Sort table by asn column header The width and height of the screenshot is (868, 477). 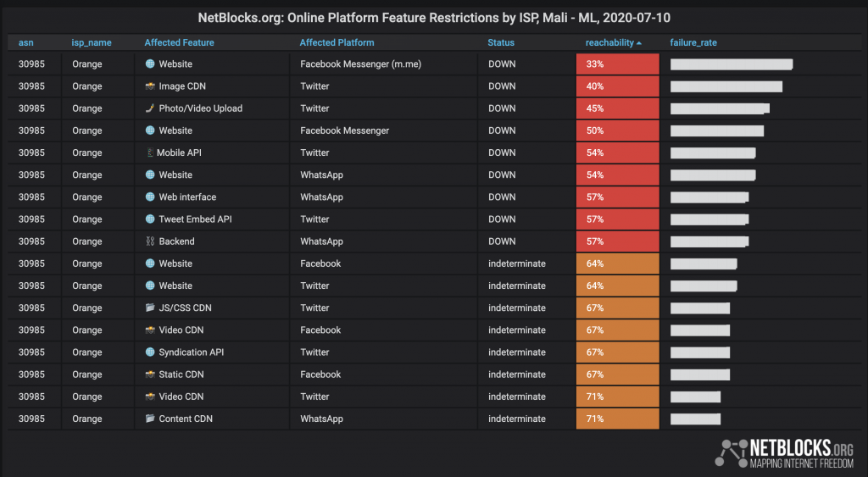(26, 42)
